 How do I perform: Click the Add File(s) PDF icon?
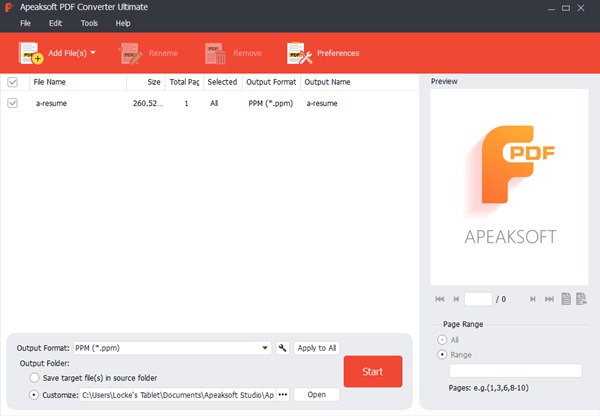click(x=31, y=53)
